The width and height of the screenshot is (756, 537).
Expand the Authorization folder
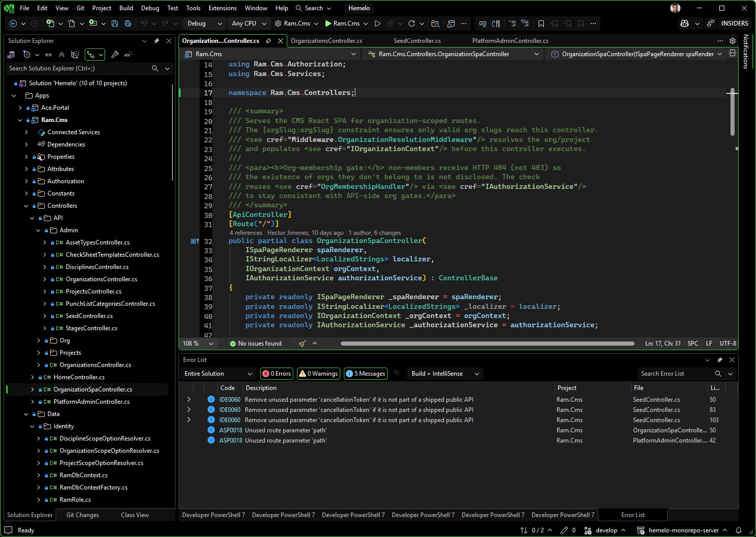26,181
